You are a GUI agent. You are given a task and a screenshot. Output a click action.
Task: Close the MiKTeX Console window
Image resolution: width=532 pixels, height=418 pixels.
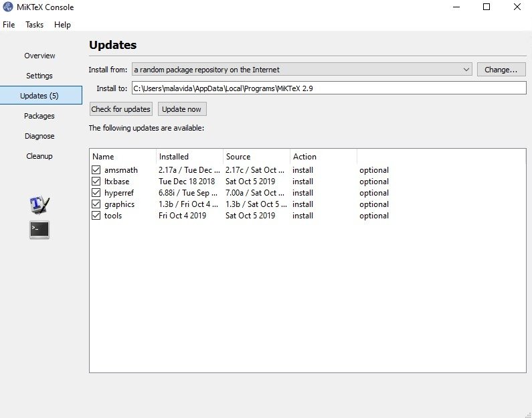517,7
